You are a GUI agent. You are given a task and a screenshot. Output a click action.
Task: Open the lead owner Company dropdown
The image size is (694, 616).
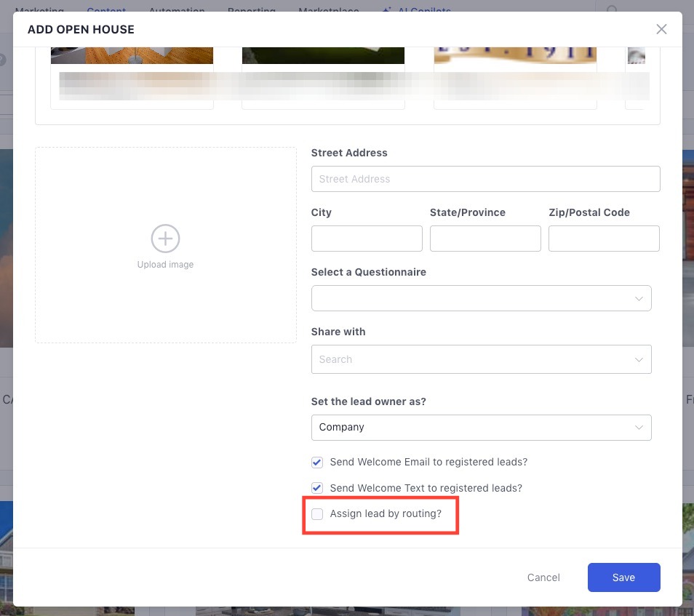coord(481,427)
